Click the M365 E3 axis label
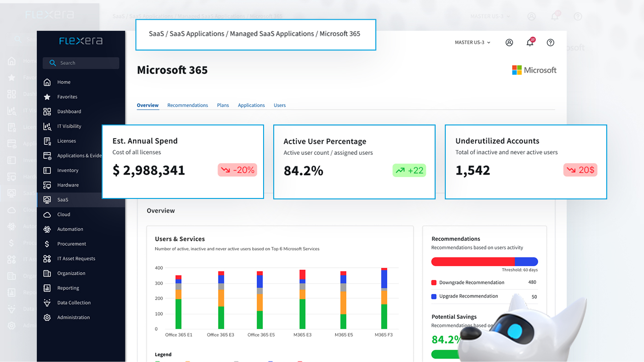 coord(303,335)
